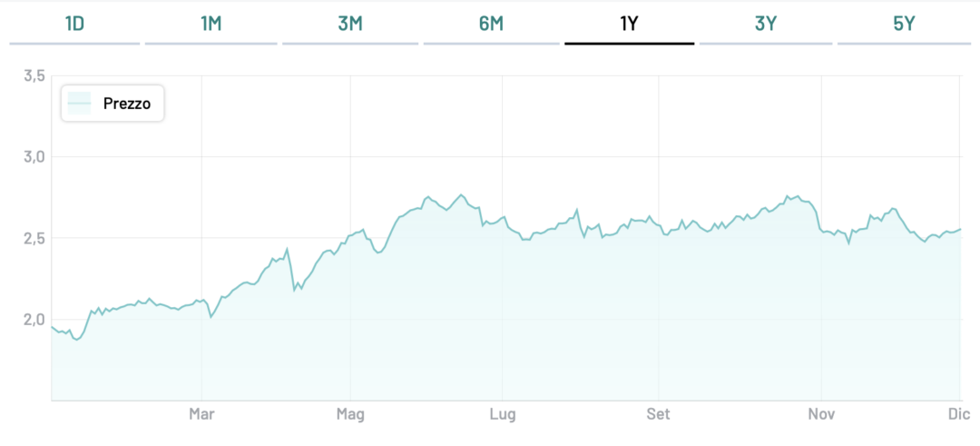Viewport: 980px width, 446px height.
Task: Select the 2,5 y-axis label
Action: (x=34, y=238)
